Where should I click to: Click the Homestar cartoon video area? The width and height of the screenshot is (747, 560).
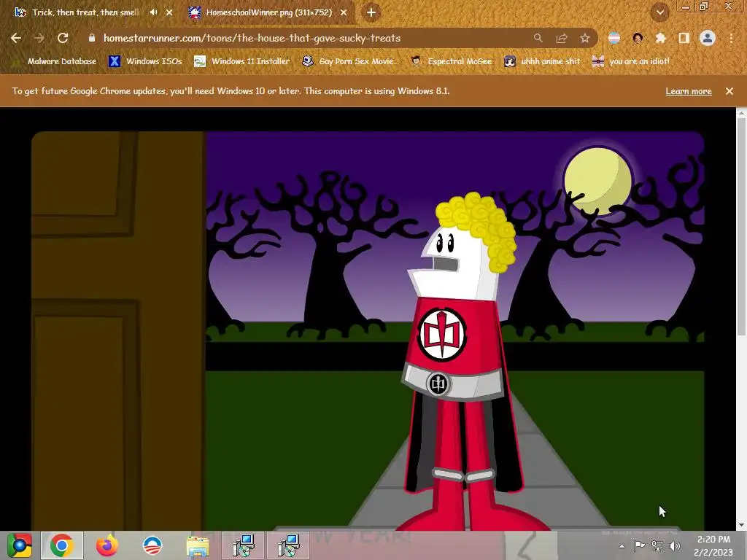point(368,330)
